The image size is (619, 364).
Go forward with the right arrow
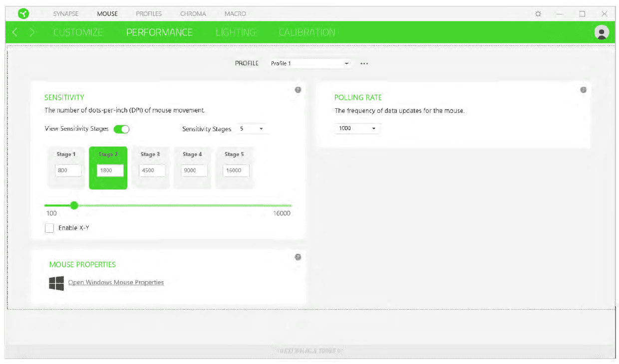(x=32, y=32)
